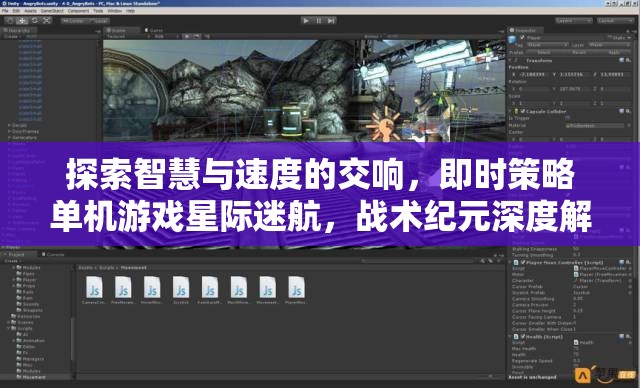The height and width of the screenshot is (388, 640).
Task: Collapse the Health script foldout
Action: [511, 337]
